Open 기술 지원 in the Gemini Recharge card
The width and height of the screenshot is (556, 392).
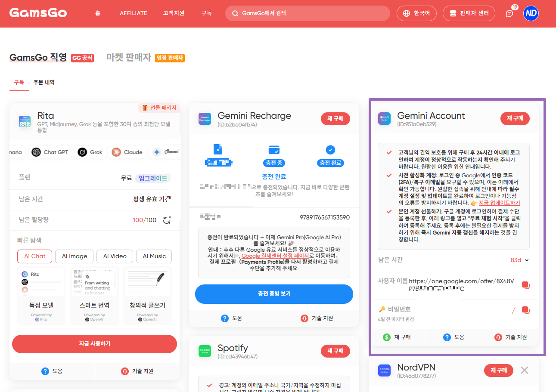[x=317, y=318]
